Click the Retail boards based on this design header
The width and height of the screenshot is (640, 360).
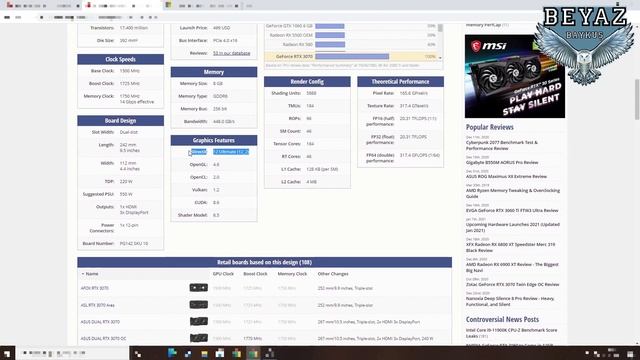[x=264, y=262]
